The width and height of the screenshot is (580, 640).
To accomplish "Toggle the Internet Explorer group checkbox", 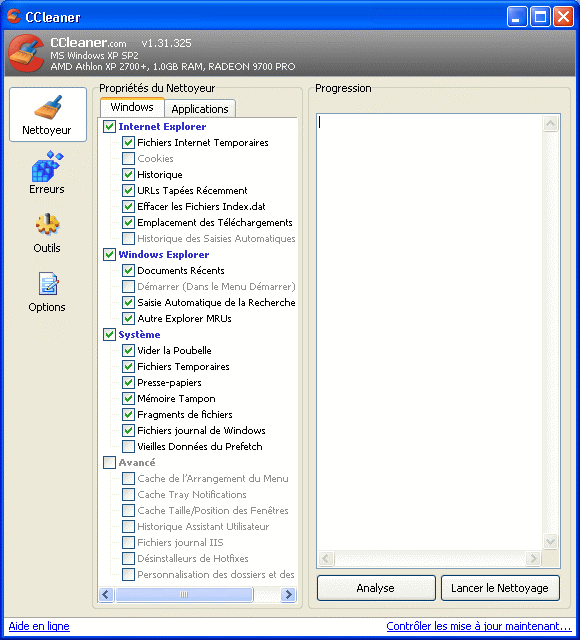I will [109, 127].
